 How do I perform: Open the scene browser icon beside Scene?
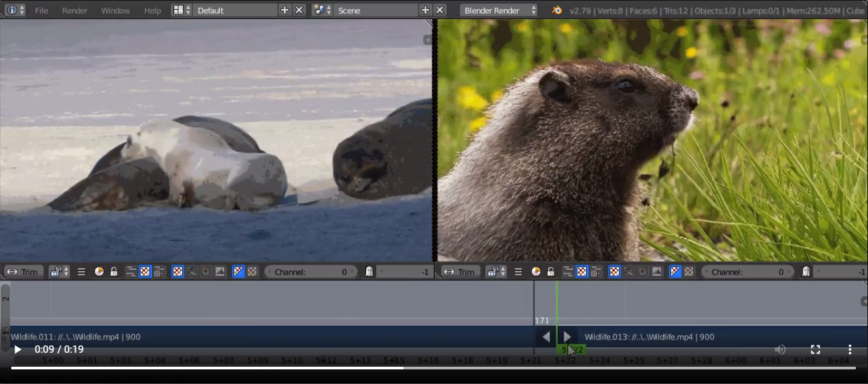click(x=322, y=10)
